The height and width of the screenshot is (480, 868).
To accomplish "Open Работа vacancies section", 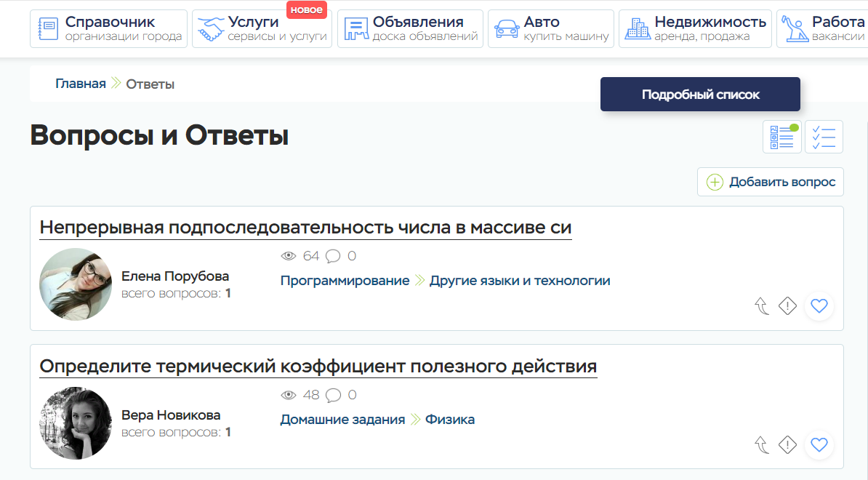I will pyautogui.click(x=821, y=29).
